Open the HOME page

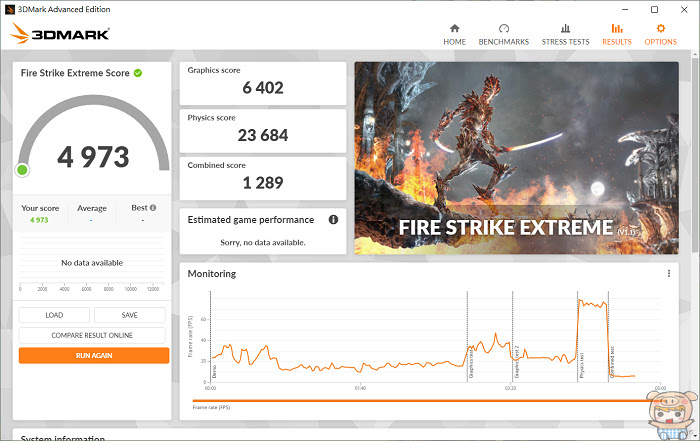[x=454, y=35]
